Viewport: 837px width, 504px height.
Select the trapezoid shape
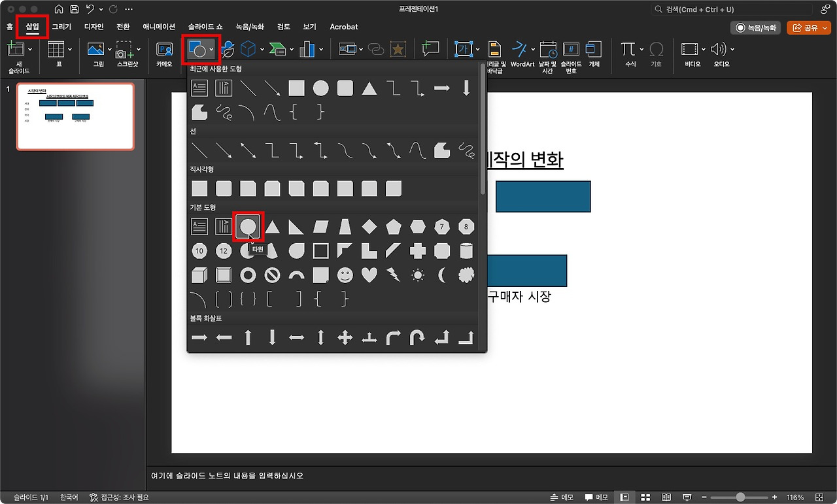345,227
